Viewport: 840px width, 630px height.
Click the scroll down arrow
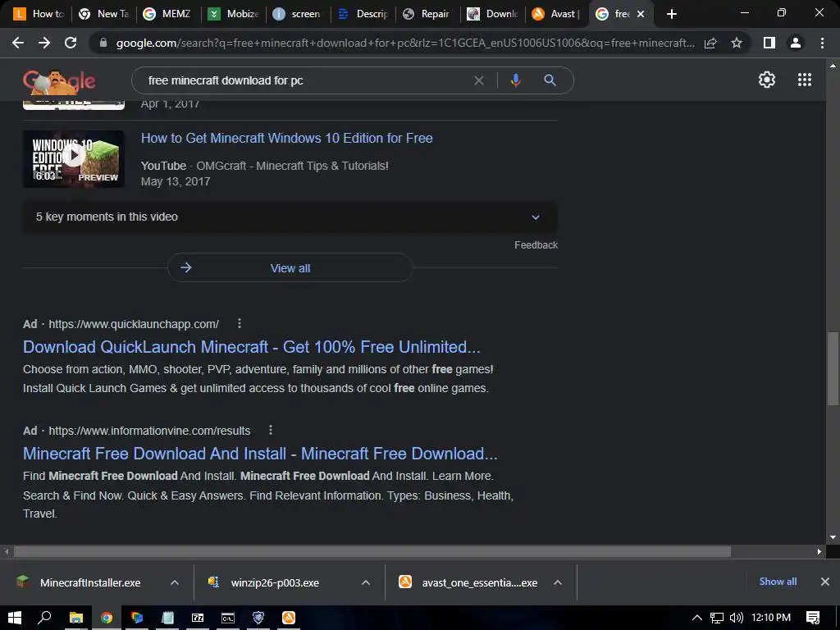click(x=833, y=536)
